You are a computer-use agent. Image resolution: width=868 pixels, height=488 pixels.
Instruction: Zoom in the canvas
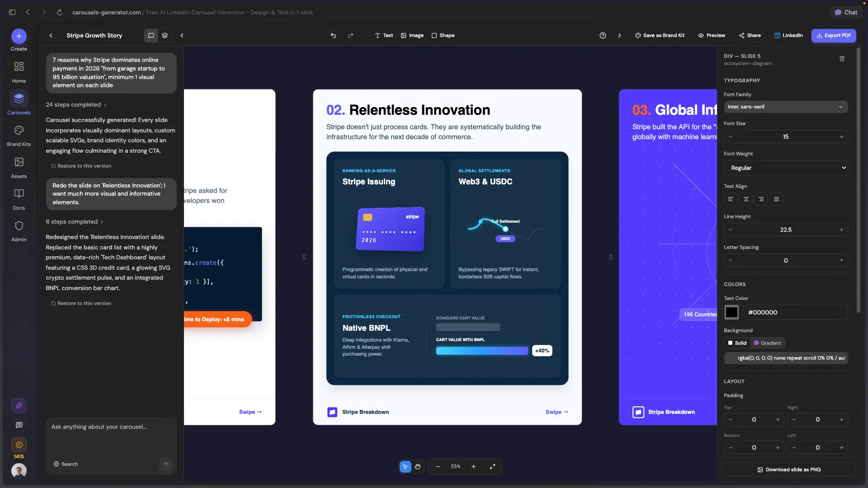tap(473, 467)
